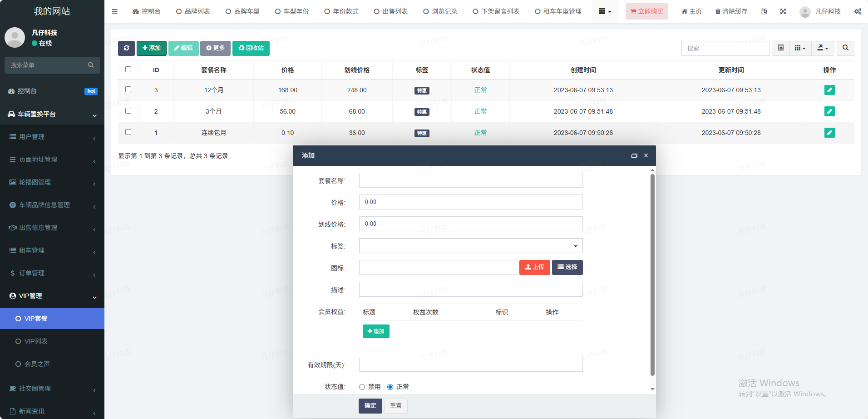Select the 禁用 status radio button
This screenshot has height=419, width=868.
tap(362, 387)
